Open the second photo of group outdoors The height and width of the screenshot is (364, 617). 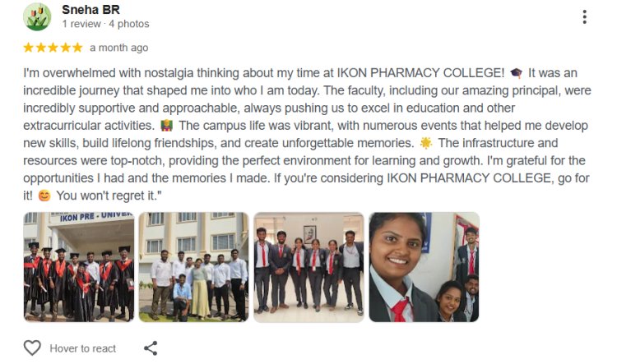click(193, 267)
